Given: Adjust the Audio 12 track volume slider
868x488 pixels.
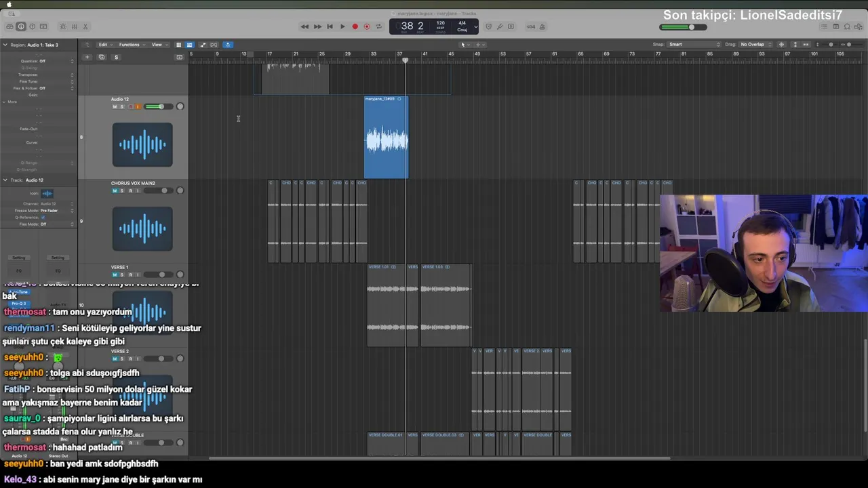Looking at the screenshot, I should (158, 106).
